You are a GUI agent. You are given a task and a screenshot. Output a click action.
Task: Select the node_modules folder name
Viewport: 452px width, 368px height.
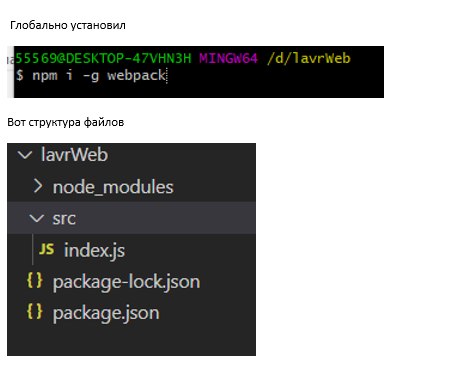113,187
